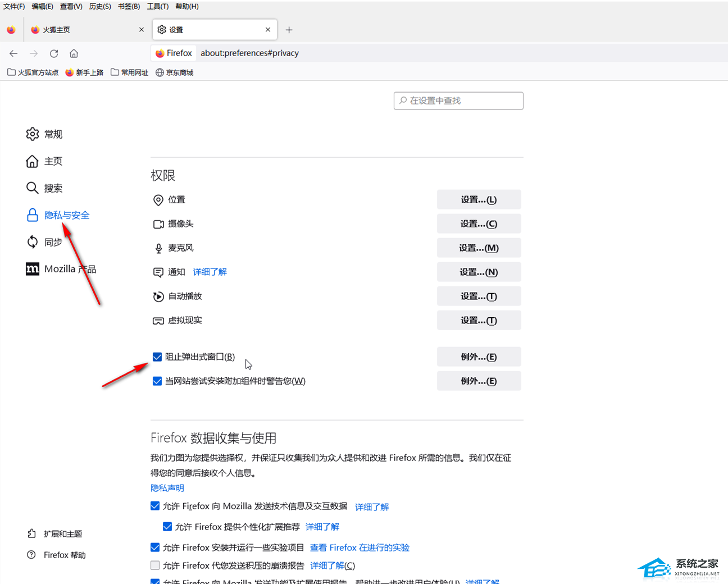
Task: Reload the page with refresh icon
Action: 54,53
